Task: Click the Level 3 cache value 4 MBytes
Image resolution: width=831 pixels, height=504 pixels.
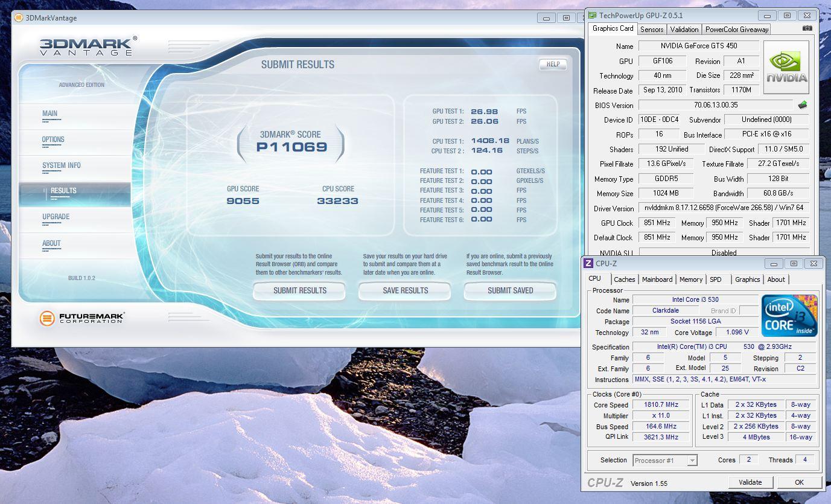Action: click(756, 438)
